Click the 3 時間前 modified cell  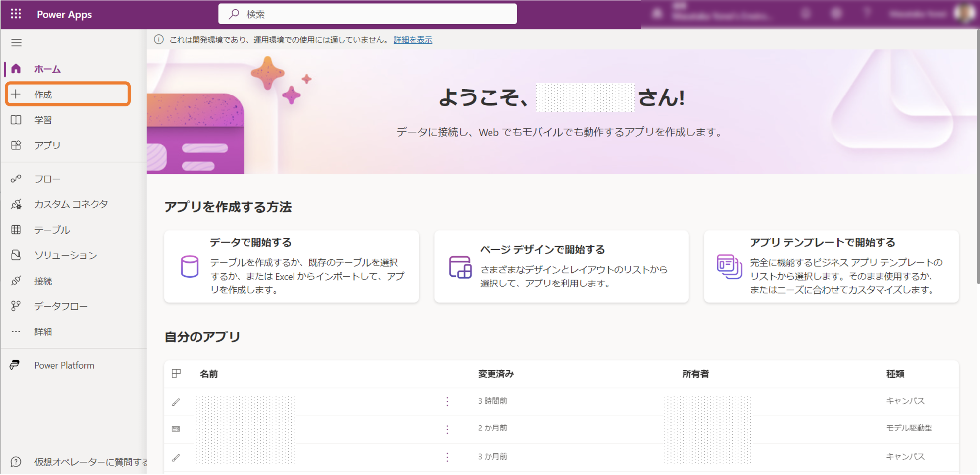click(x=492, y=401)
